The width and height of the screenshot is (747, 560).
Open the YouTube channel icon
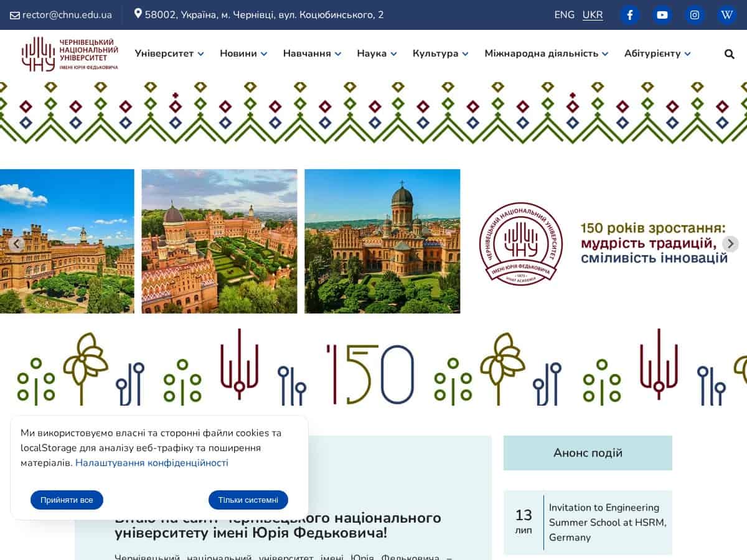point(662,15)
